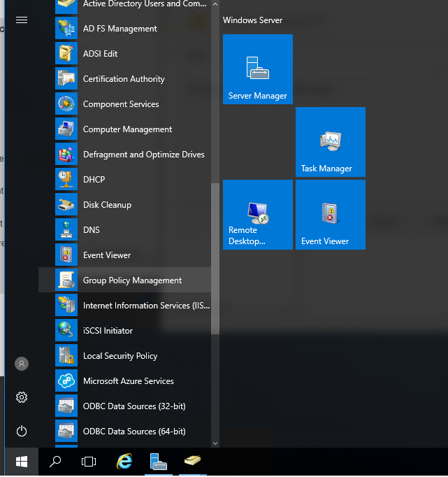
Task: Open the DHCP management icon
Action: tap(66, 180)
